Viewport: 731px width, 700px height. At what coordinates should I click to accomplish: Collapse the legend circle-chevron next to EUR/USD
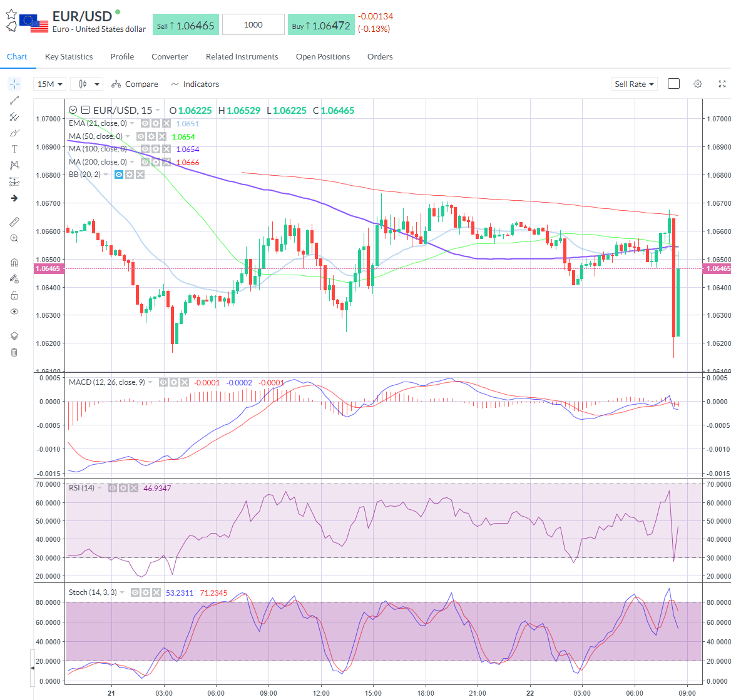point(73,110)
